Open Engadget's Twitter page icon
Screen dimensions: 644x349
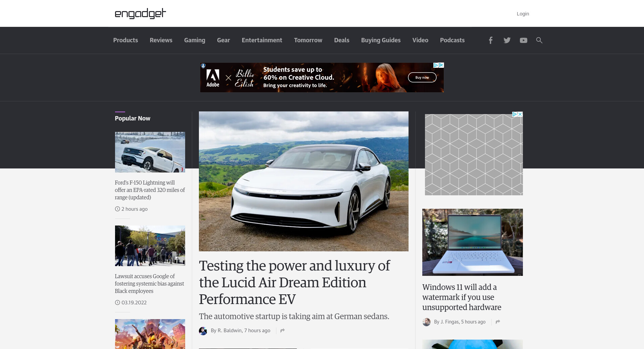click(507, 40)
